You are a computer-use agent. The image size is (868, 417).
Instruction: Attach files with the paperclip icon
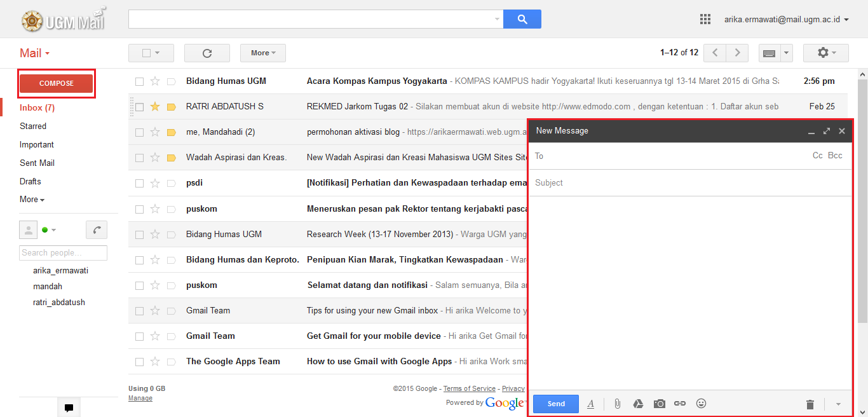[x=617, y=404]
